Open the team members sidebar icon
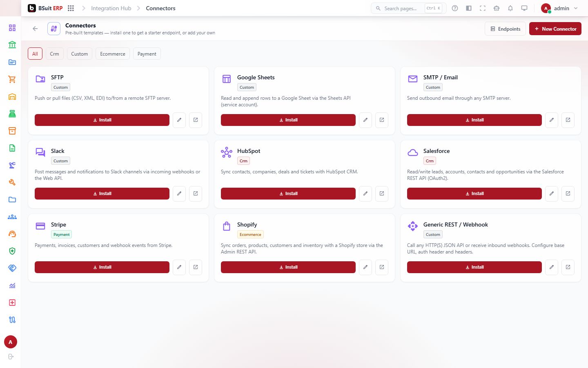 pos(12,217)
